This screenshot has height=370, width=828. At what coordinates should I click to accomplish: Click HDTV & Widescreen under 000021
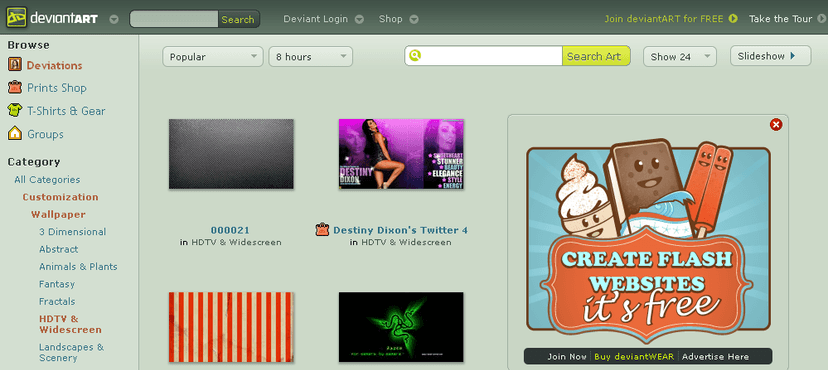click(x=237, y=243)
